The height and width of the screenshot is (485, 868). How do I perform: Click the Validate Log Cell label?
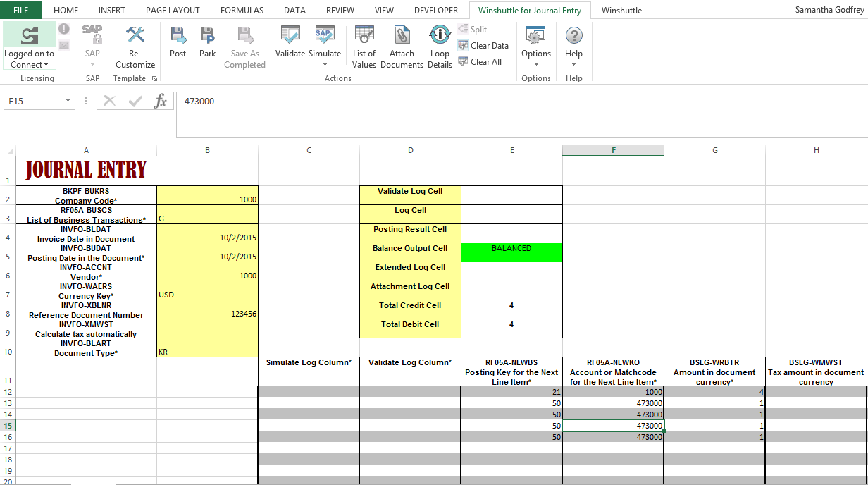pyautogui.click(x=410, y=195)
